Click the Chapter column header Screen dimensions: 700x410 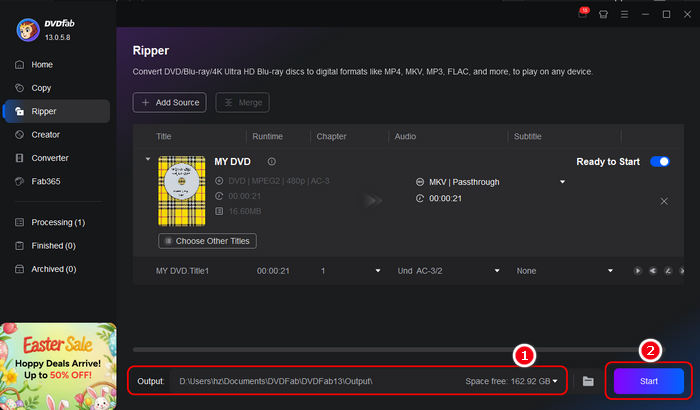point(331,136)
